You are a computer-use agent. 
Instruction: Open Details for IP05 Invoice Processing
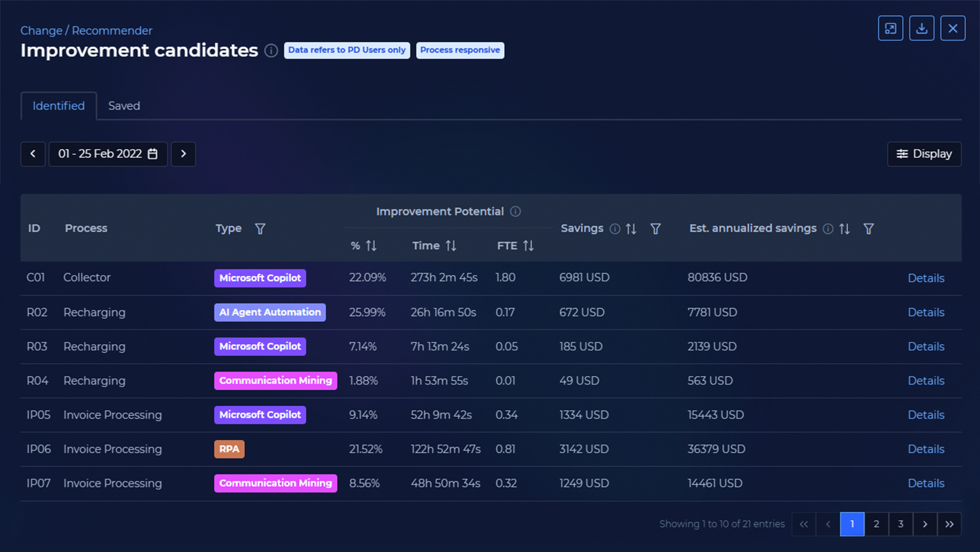pyautogui.click(x=926, y=415)
